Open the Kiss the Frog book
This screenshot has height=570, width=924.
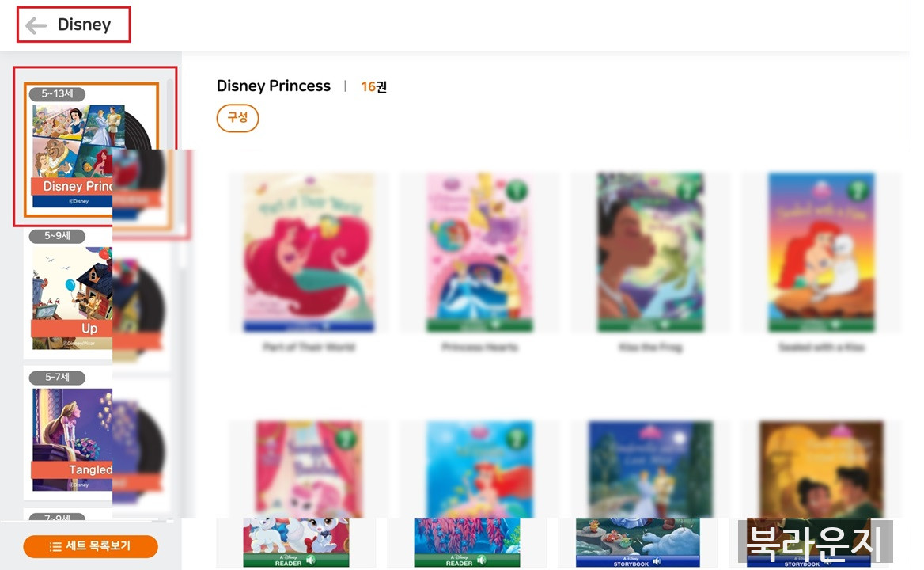coord(650,252)
